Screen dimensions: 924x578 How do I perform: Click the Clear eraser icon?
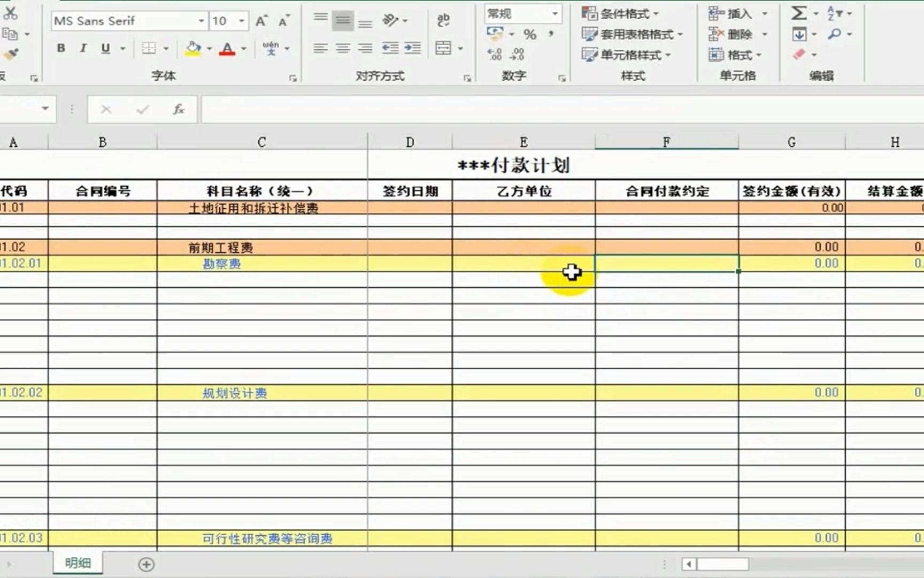(799, 54)
